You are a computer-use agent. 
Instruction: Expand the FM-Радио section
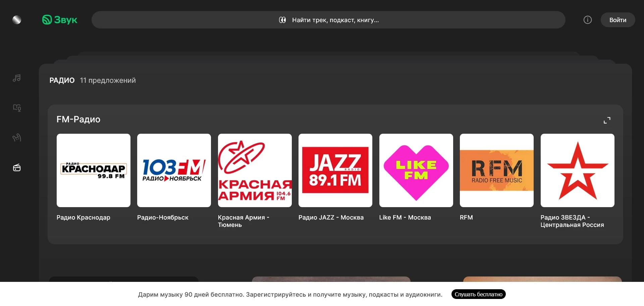tap(607, 120)
